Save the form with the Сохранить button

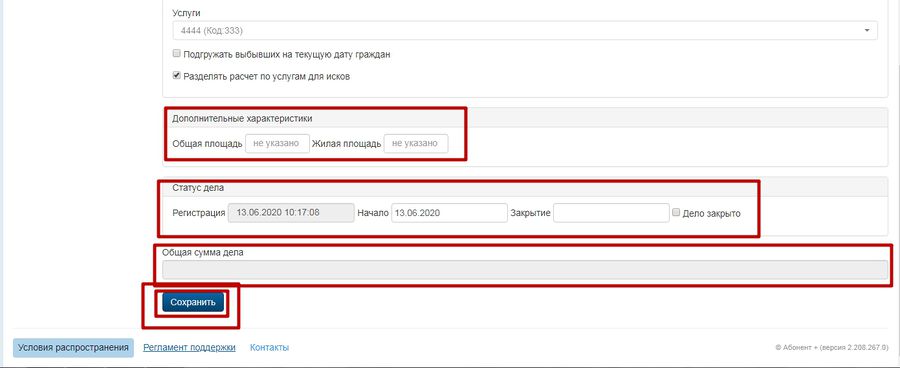193,302
